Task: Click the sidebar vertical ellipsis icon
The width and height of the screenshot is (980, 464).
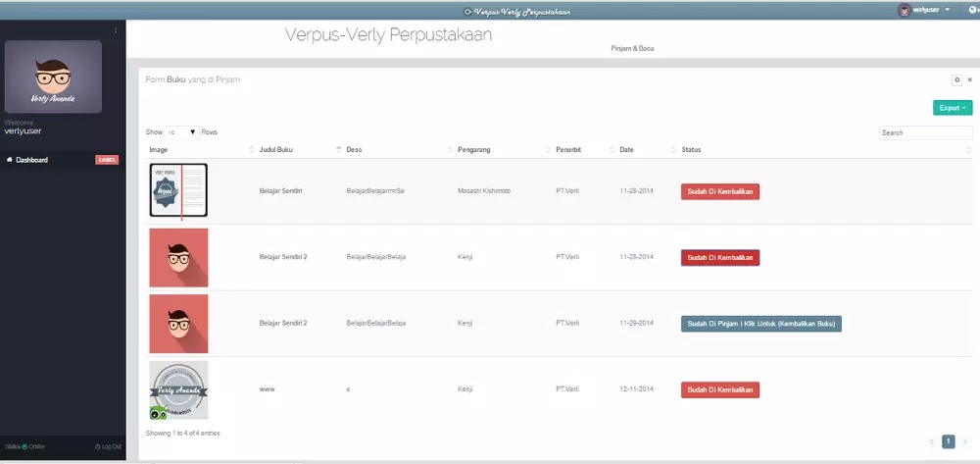Action: [x=116, y=30]
